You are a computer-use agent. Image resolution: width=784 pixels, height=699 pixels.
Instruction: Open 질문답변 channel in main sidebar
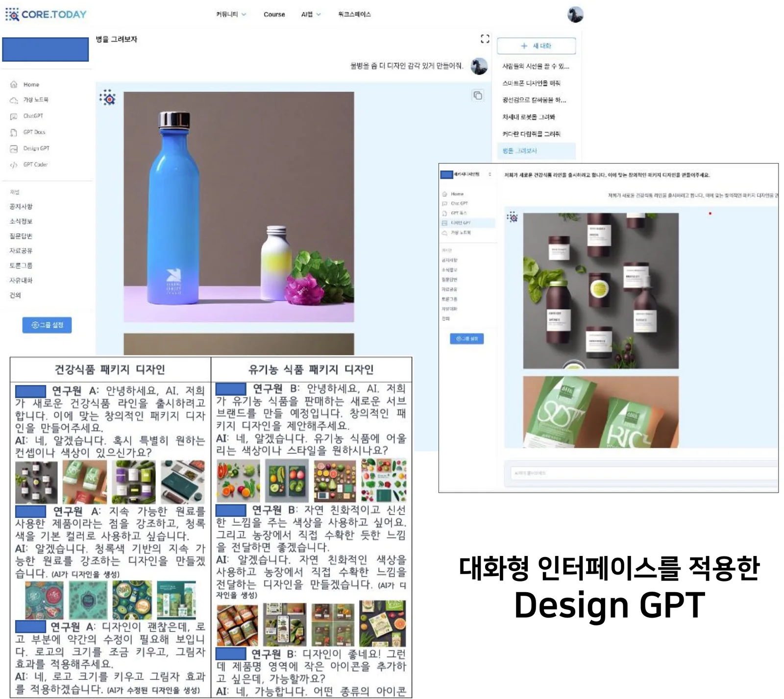pyautogui.click(x=21, y=236)
